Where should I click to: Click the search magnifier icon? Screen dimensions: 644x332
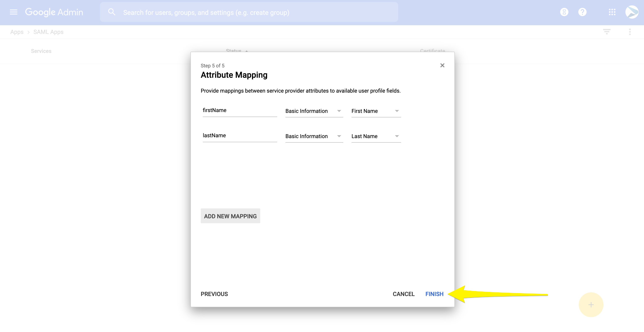(x=112, y=12)
